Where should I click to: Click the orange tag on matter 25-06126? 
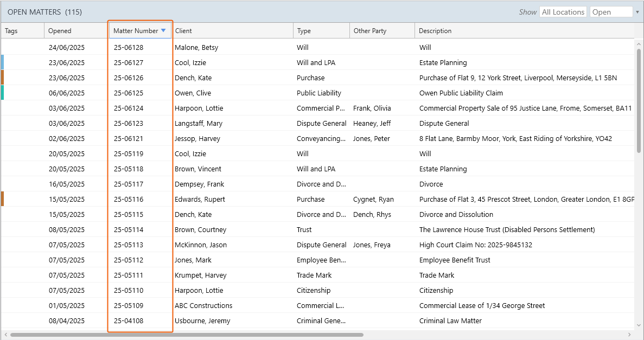click(3, 78)
